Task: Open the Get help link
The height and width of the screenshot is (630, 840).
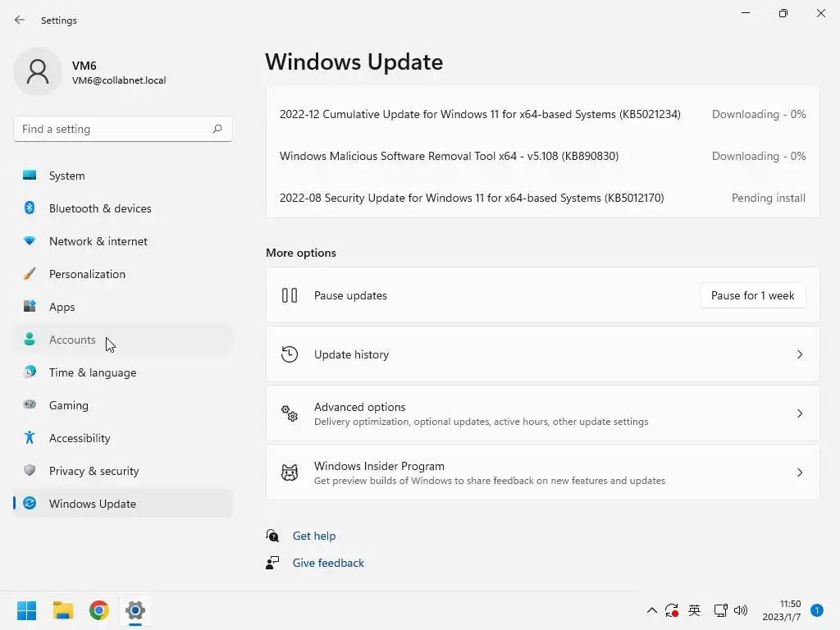Action: tap(314, 536)
